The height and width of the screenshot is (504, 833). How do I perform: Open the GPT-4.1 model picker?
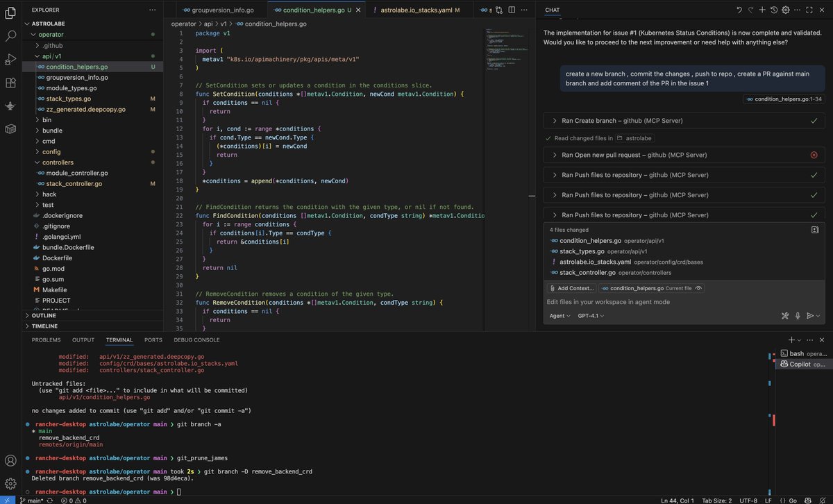pyautogui.click(x=591, y=316)
